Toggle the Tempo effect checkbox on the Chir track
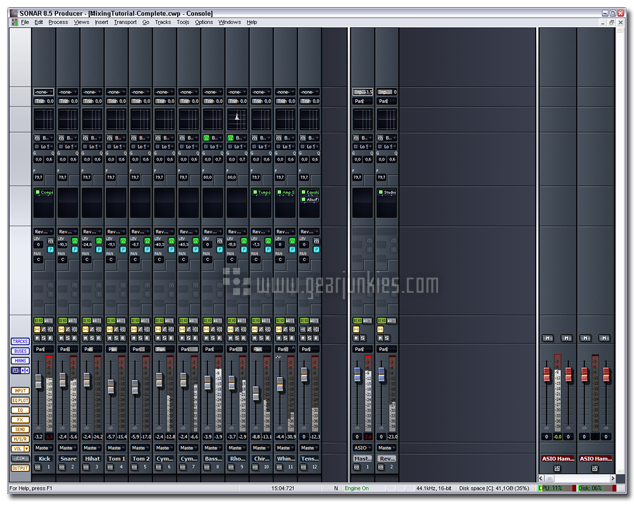The height and width of the screenshot is (509, 634). [255, 192]
